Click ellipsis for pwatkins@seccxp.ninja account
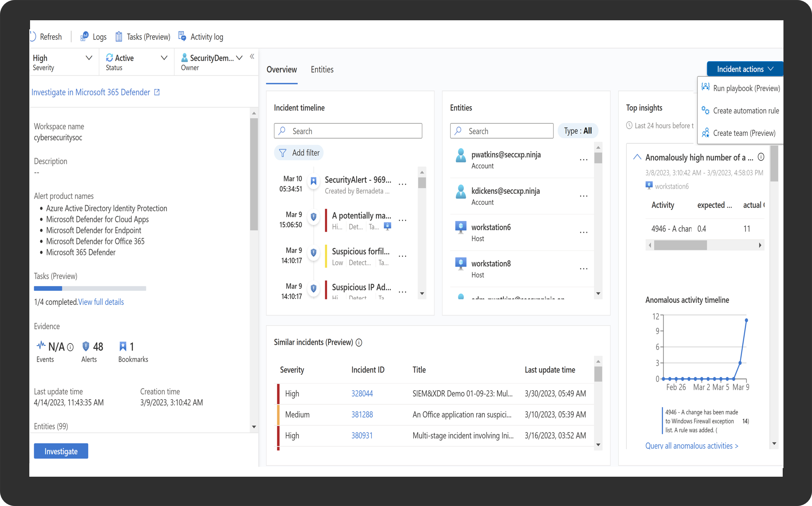This screenshot has height=506, width=812. [x=583, y=160]
